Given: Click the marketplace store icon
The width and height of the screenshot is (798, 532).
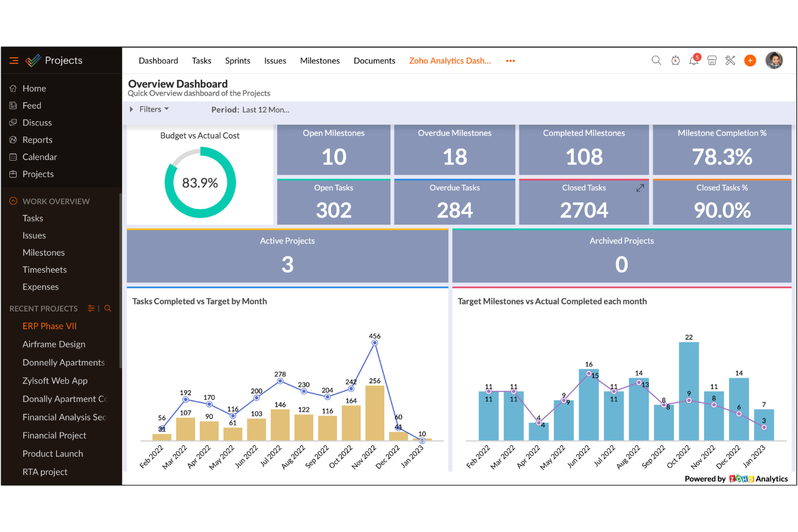Looking at the screenshot, I should pyautogui.click(x=712, y=61).
